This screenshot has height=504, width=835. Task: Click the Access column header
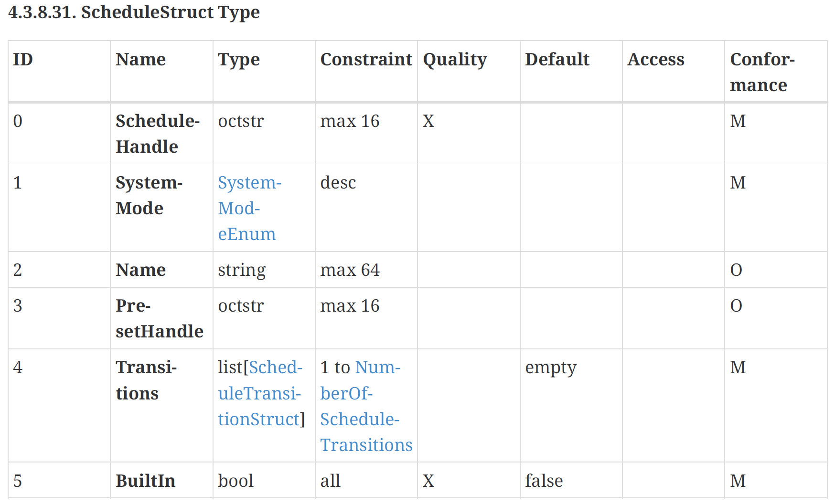656,60
